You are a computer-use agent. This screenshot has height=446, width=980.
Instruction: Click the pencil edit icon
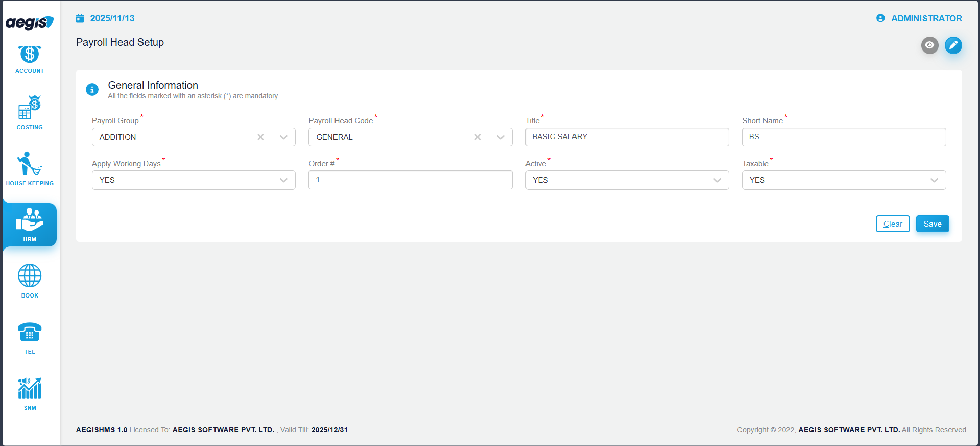pos(953,45)
